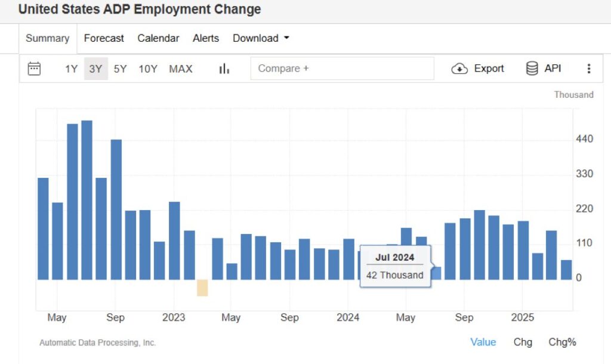This screenshot has width=611, height=364.
Task: Select the 5Y time range
Action: tap(119, 68)
